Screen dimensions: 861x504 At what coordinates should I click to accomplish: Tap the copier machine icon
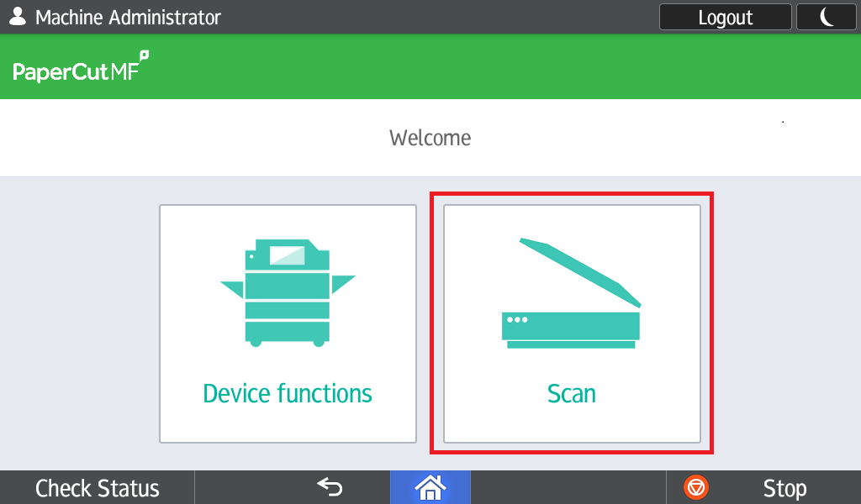click(x=288, y=292)
